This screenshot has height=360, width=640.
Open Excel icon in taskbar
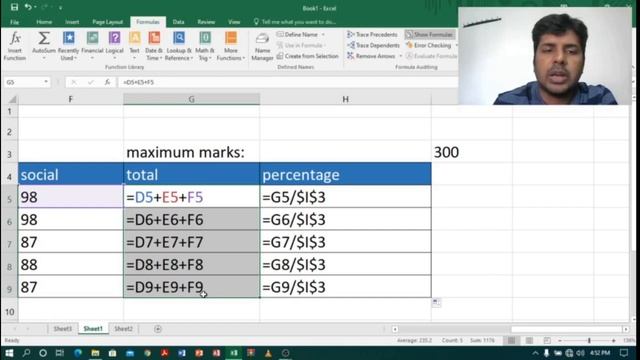(233, 353)
